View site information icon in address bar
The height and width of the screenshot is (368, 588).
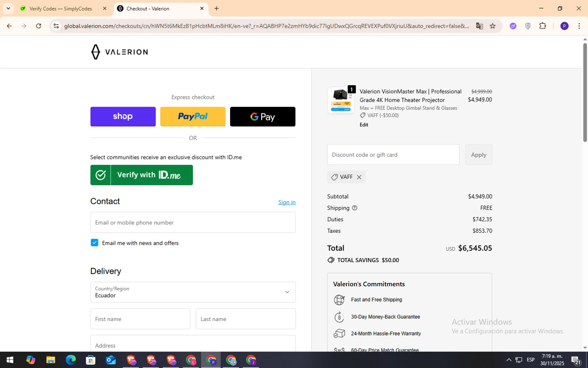56,26
